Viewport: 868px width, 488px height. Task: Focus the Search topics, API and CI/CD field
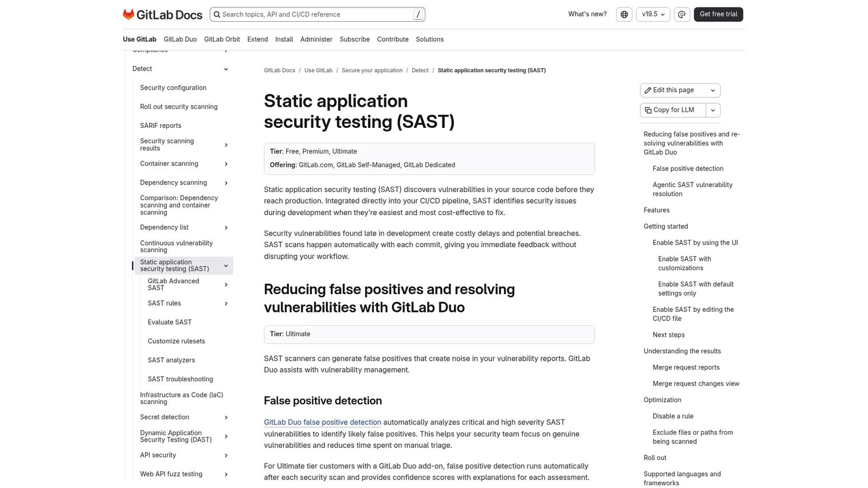pyautogui.click(x=318, y=14)
